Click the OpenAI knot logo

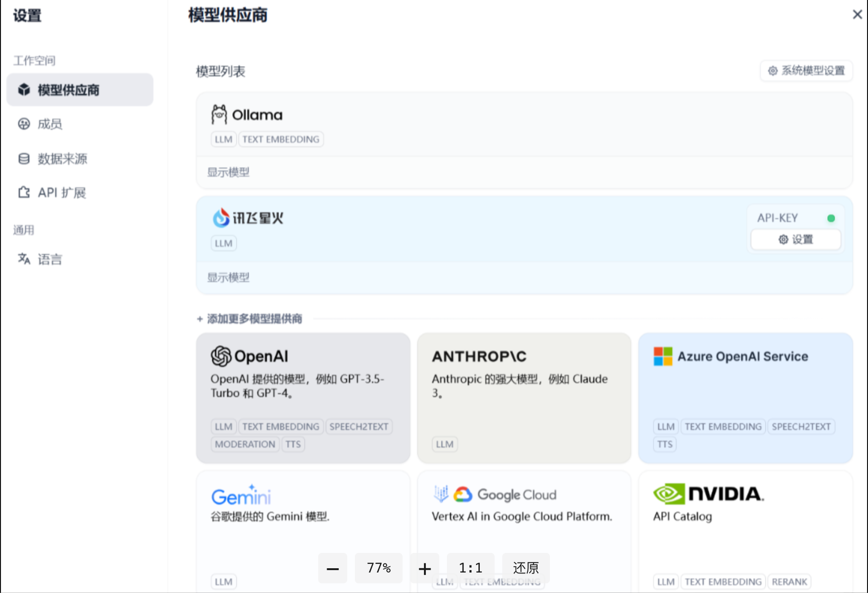pyautogui.click(x=221, y=356)
